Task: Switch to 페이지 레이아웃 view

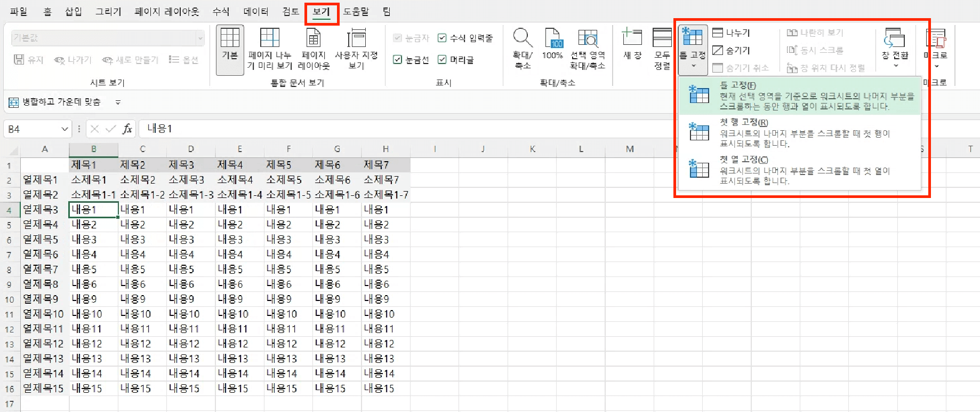Action: pyautogui.click(x=314, y=49)
